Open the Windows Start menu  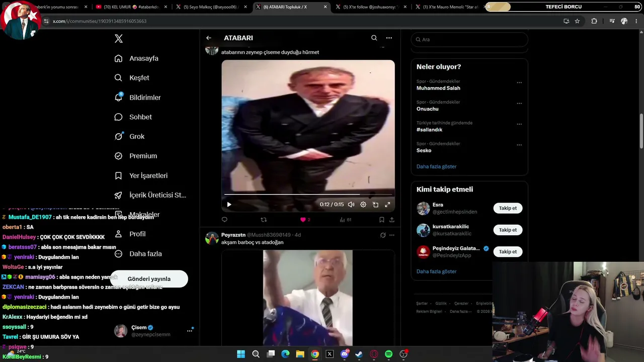(x=241, y=354)
